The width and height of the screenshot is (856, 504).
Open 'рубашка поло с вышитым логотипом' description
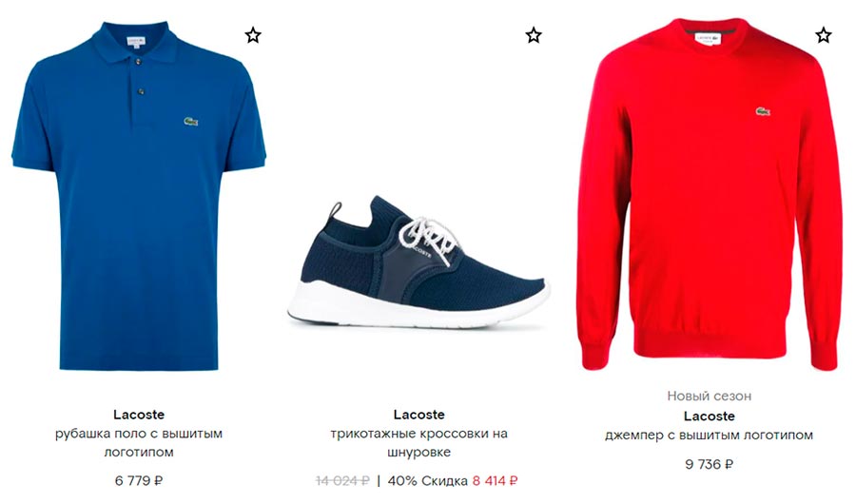[x=139, y=443]
